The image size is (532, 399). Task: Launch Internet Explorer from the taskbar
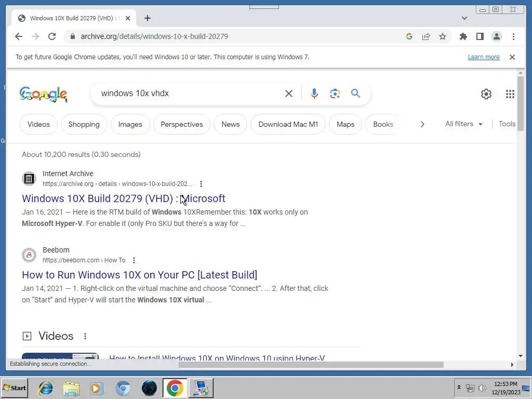coord(46,388)
